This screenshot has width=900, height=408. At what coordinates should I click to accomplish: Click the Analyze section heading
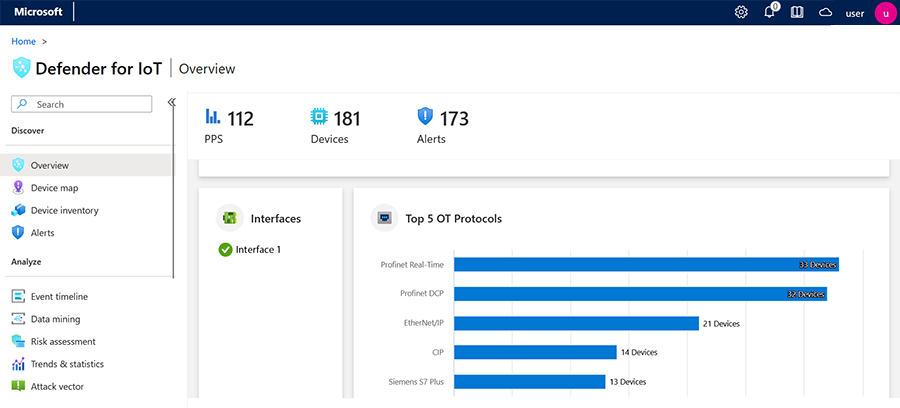[x=26, y=262]
